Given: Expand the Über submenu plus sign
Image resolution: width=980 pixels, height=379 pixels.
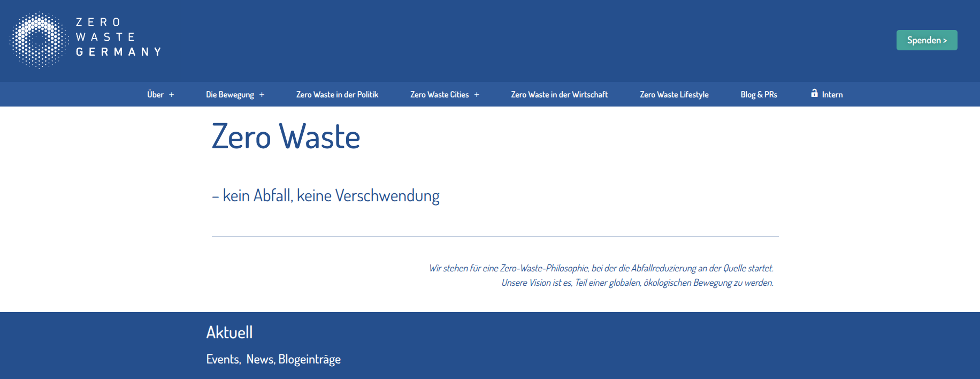Looking at the screenshot, I should (172, 95).
